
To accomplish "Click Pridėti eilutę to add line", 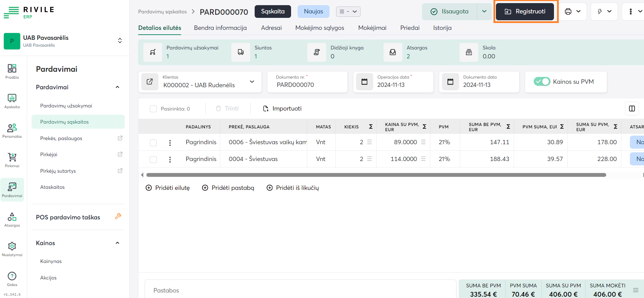I will (168, 188).
